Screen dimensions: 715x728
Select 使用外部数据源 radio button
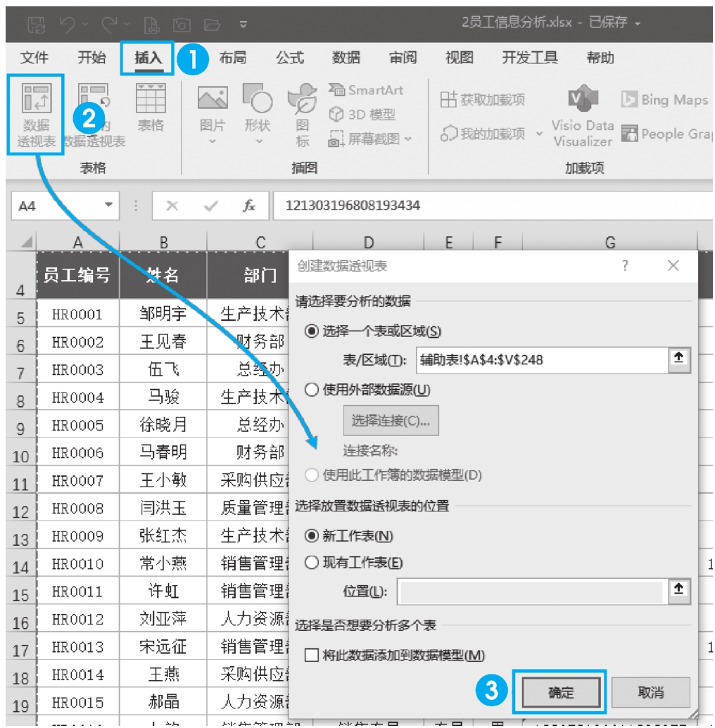click(x=311, y=390)
